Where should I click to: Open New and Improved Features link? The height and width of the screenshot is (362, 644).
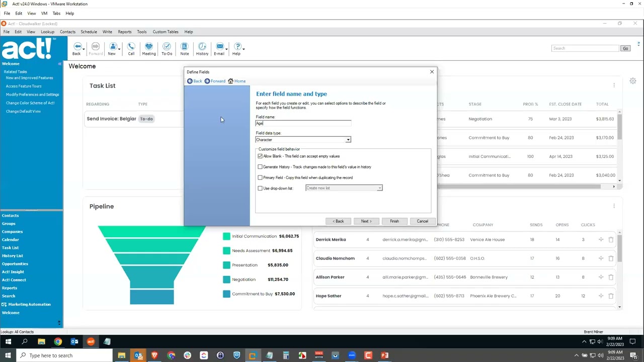(x=29, y=78)
